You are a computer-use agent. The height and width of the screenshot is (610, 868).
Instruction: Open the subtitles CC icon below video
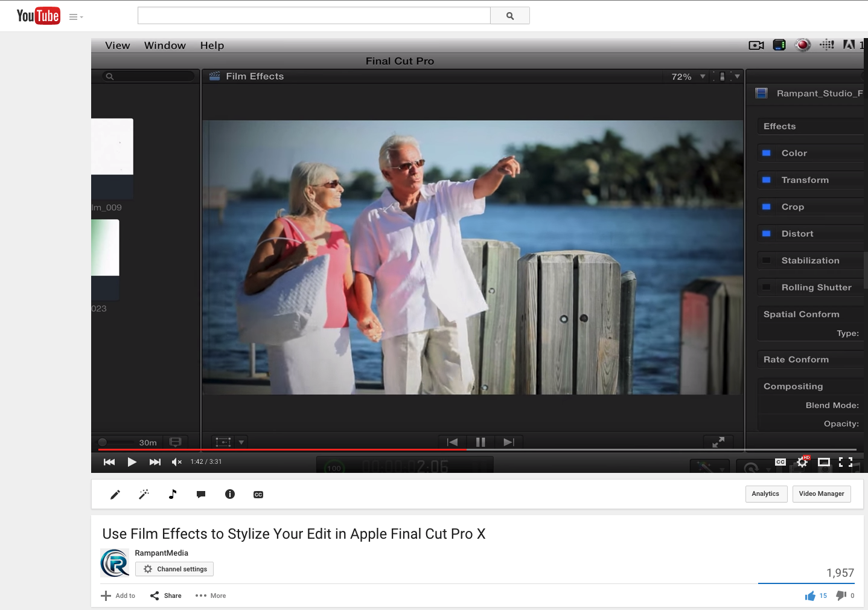tap(258, 495)
